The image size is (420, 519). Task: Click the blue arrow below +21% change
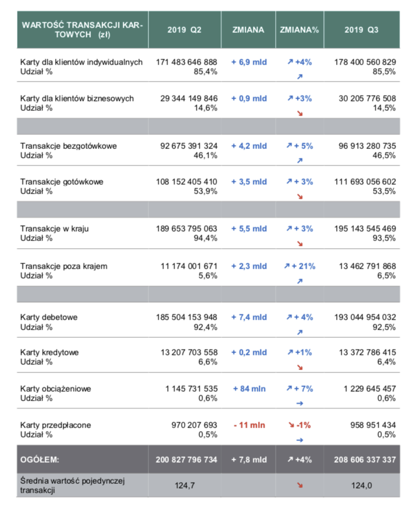pyautogui.click(x=300, y=281)
